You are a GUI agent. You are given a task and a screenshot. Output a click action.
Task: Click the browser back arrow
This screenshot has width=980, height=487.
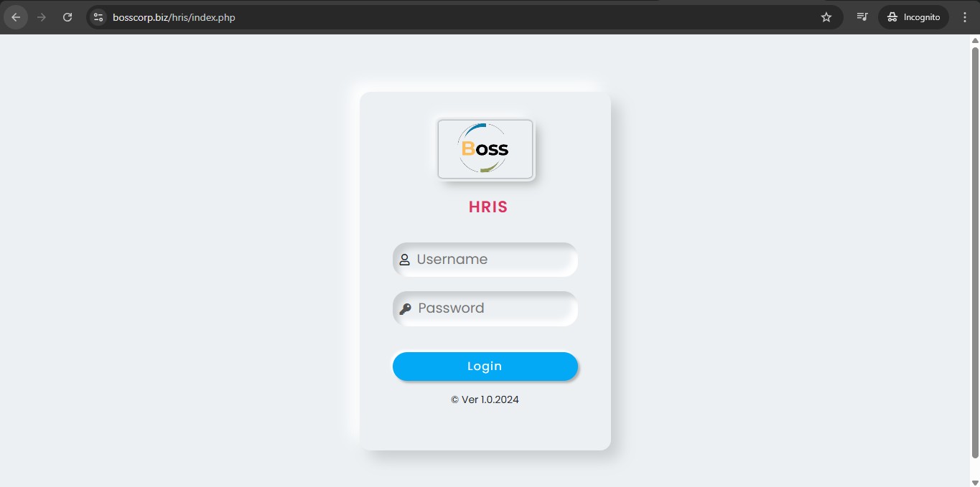point(16,17)
